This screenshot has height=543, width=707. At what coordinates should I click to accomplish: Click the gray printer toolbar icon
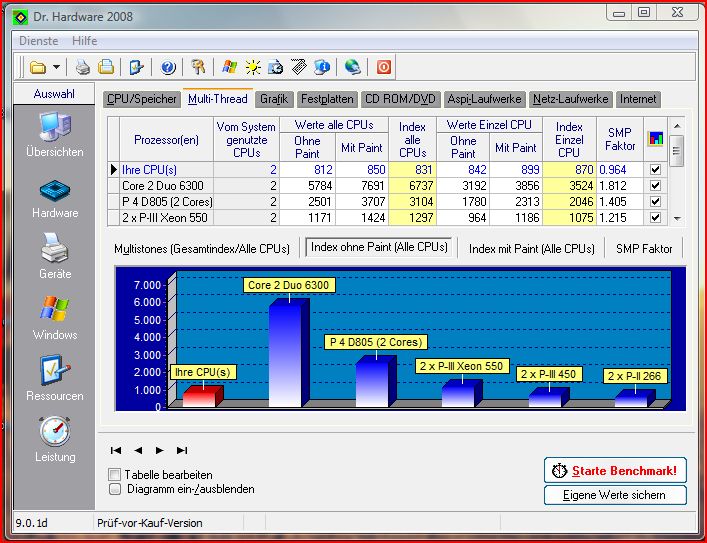click(x=83, y=68)
